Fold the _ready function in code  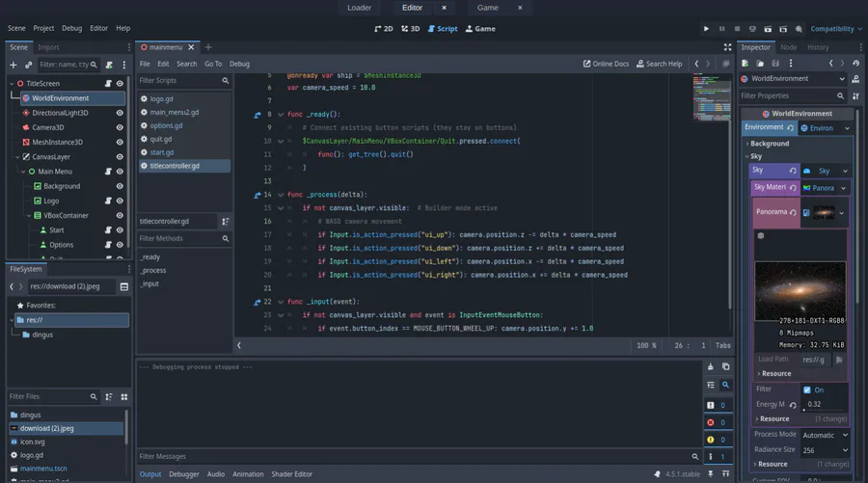281,115
